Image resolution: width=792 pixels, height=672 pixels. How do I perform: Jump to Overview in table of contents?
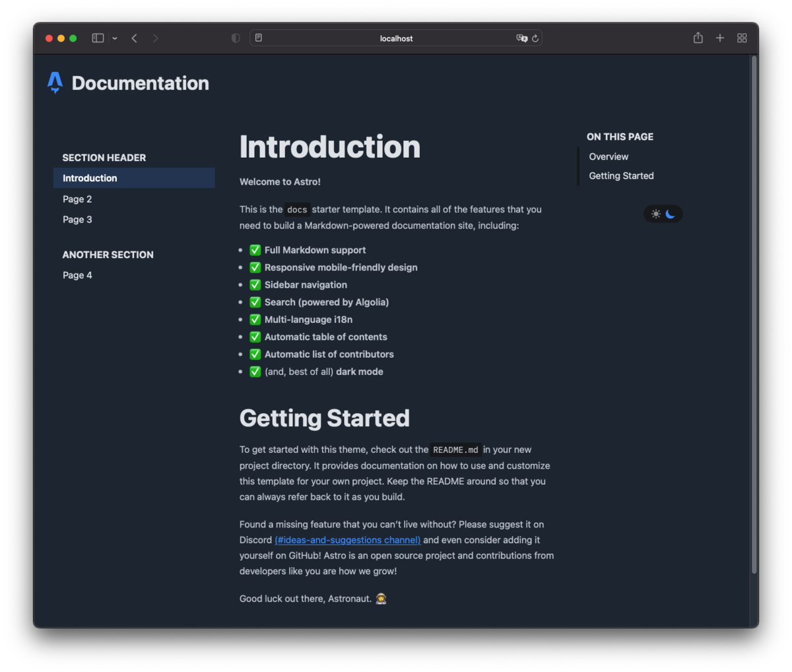pos(609,156)
